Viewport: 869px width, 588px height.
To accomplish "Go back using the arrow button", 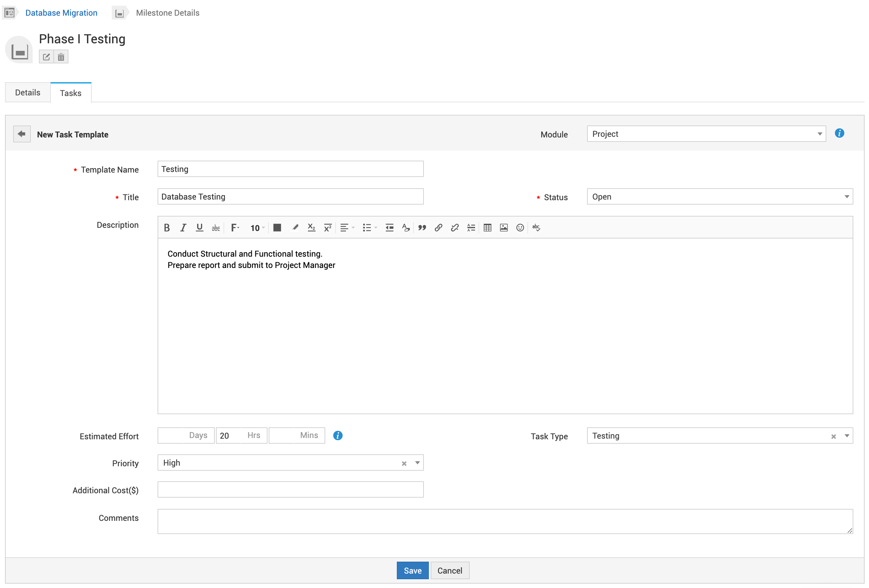I will [x=22, y=134].
